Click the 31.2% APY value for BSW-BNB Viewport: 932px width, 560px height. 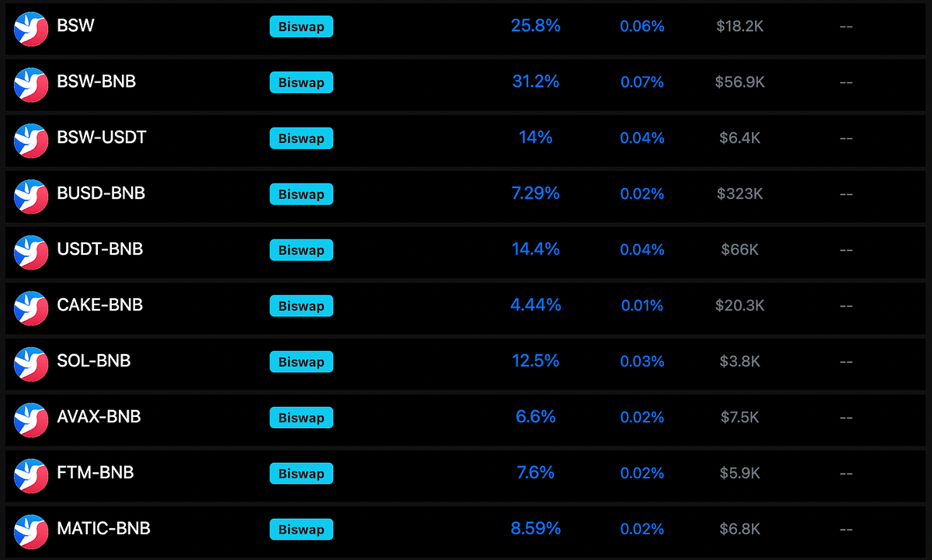point(536,82)
